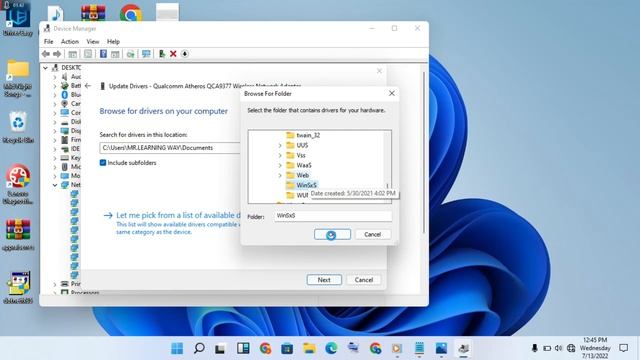Expand the Batteries category chevron
This screenshot has width=640, height=360.
(55, 86)
